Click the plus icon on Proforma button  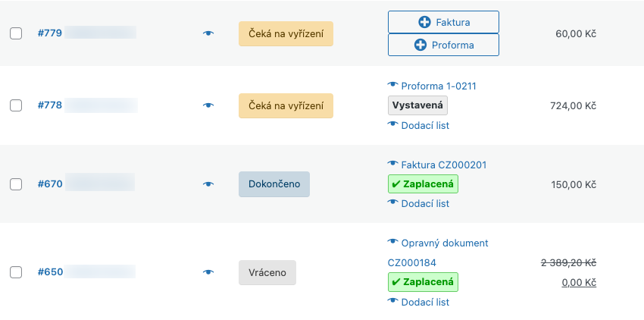click(420, 45)
